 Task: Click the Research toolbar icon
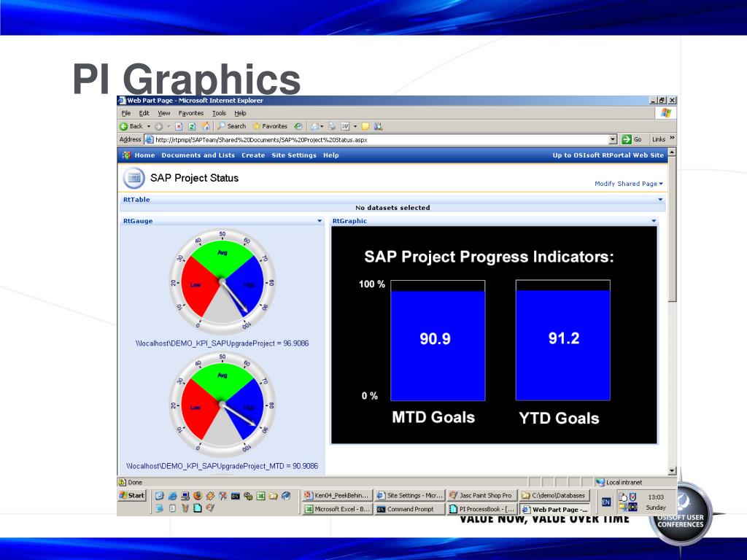point(378,126)
